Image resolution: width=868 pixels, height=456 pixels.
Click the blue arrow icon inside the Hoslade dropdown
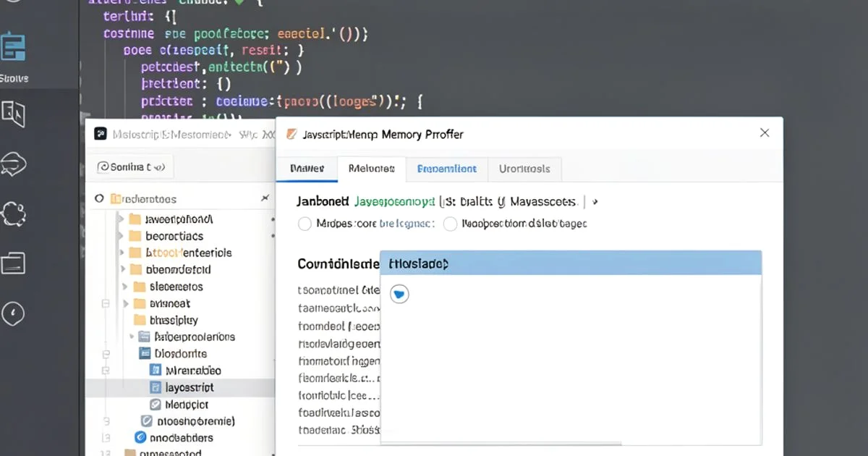(x=400, y=294)
